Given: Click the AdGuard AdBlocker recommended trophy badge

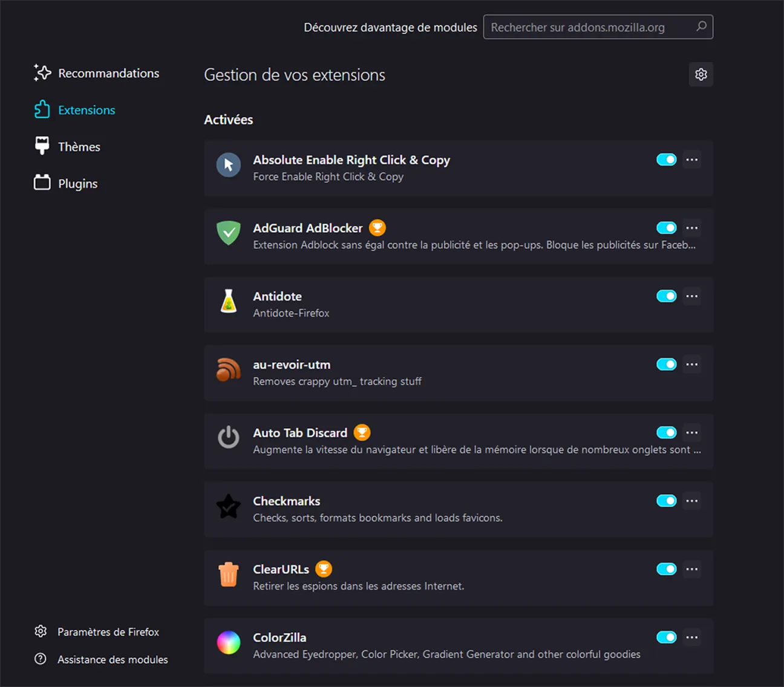Looking at the screenshot, I should coord(377,227).
